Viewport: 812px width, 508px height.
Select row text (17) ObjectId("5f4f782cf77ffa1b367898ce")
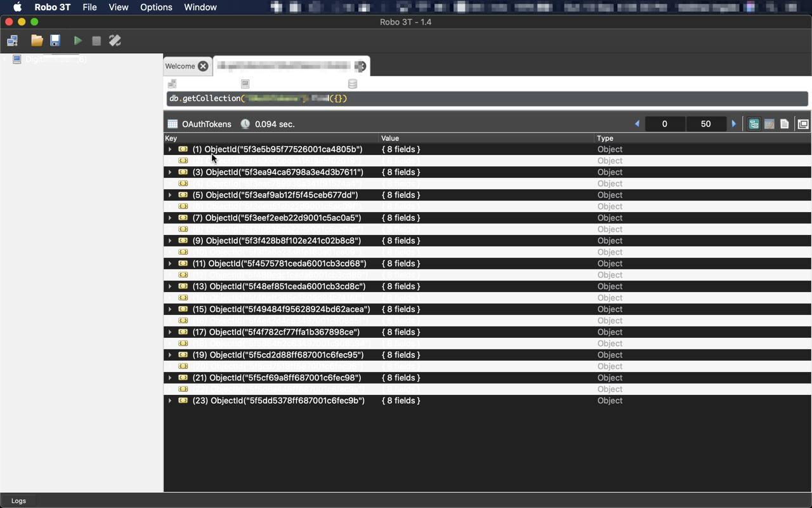click(276, 332)
